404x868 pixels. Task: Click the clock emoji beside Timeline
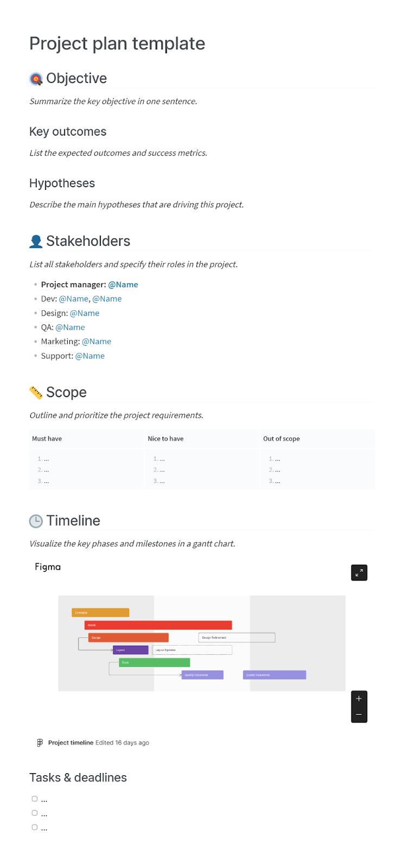[x=36, y=521]
